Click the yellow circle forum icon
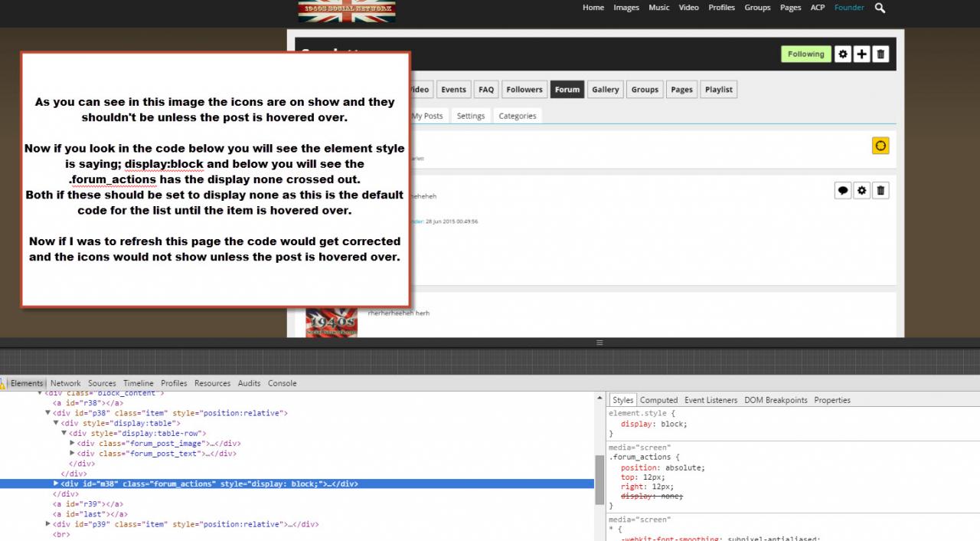This screenshot has width=980, height=541. pyautogui.click(x=880, y=146)
